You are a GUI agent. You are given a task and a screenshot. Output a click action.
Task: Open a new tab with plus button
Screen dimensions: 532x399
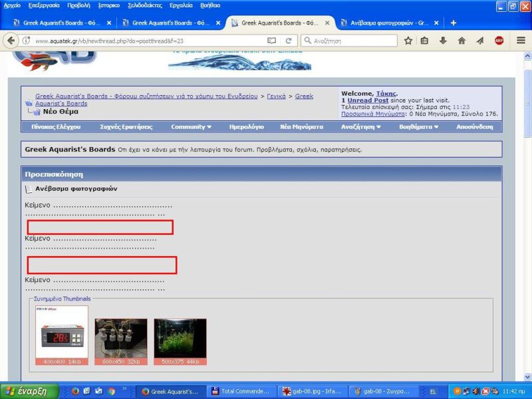tap(454, 23)
